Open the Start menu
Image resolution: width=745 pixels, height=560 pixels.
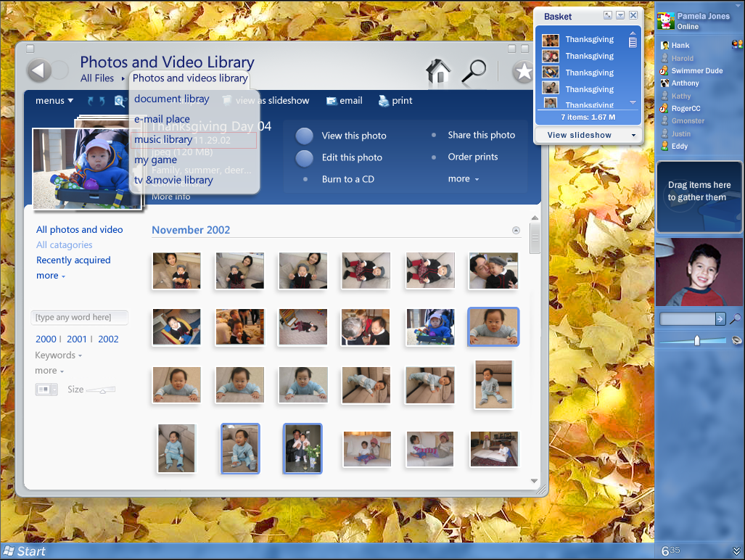[x=24, y=551]
